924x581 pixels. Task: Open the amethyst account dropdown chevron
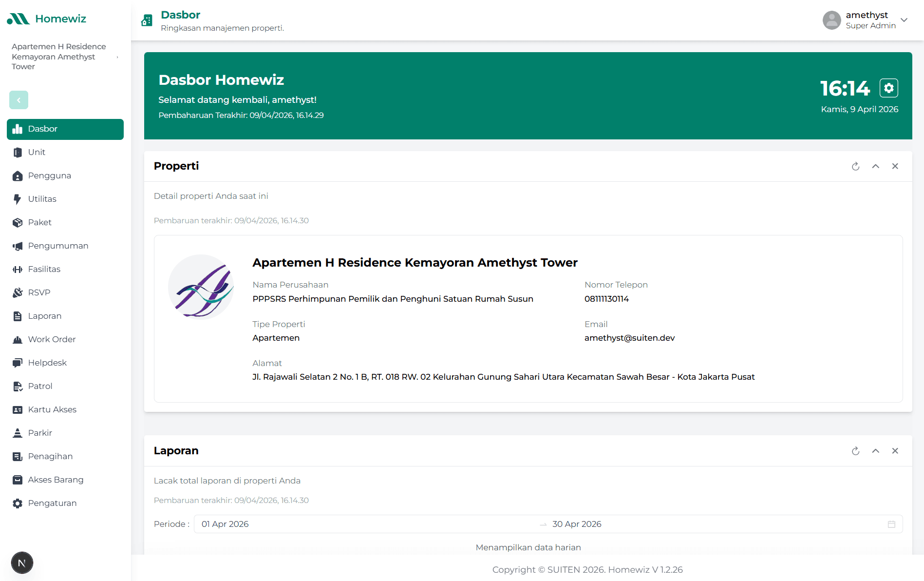pos(904,20)
